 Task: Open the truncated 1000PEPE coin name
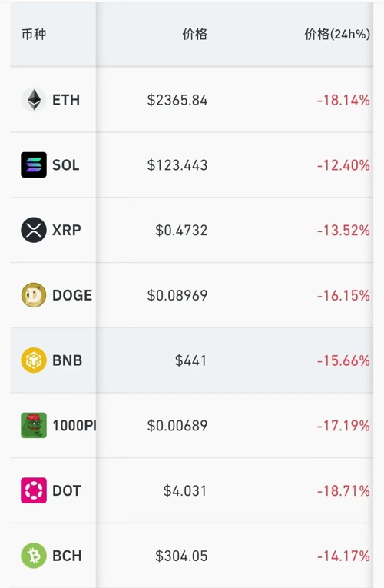[74, 426]
